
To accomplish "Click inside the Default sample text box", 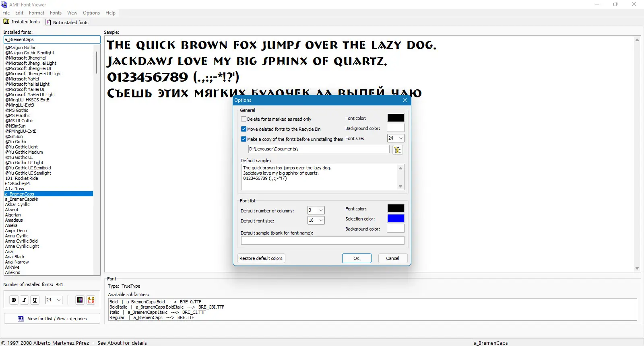I will pyautogui.click(x=319, y=177).
